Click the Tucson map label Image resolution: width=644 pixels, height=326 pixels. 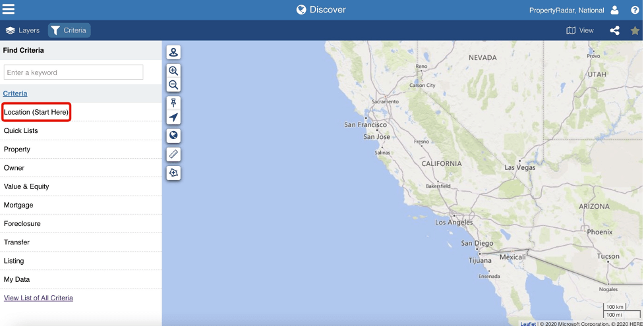coord(608,256)
